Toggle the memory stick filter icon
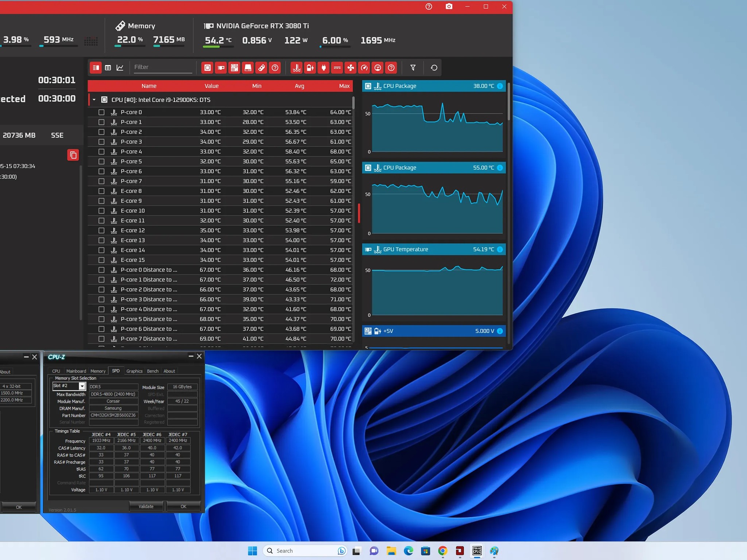This screenshot has width=747, height=560. (262, 67)
